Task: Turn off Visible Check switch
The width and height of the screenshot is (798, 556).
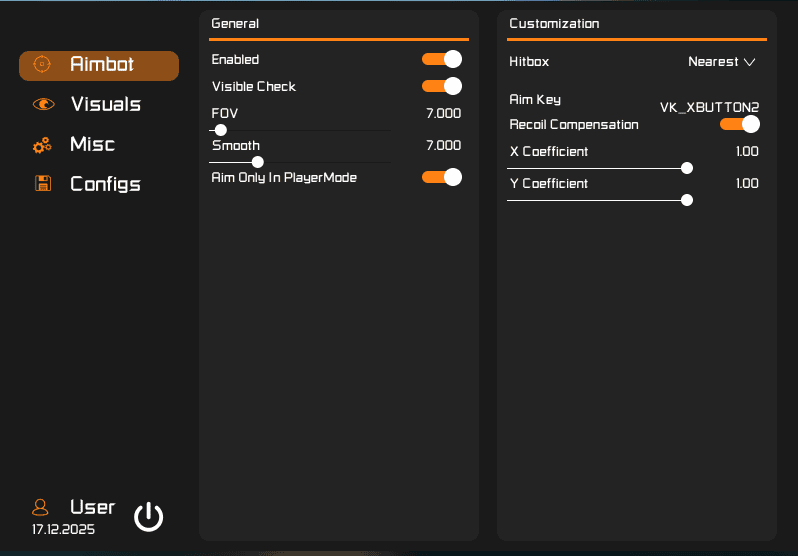Action: coord(441,86)
